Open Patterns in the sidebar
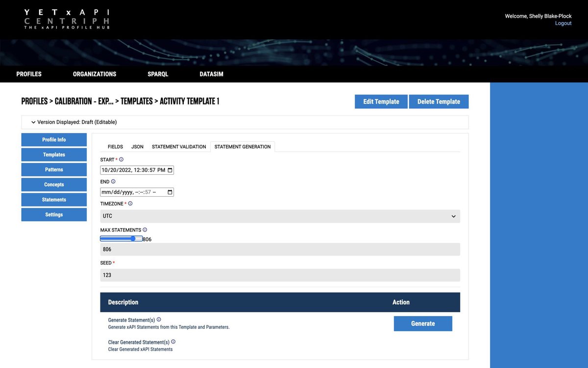Screen dimensions: 588x368 point(54,170)
